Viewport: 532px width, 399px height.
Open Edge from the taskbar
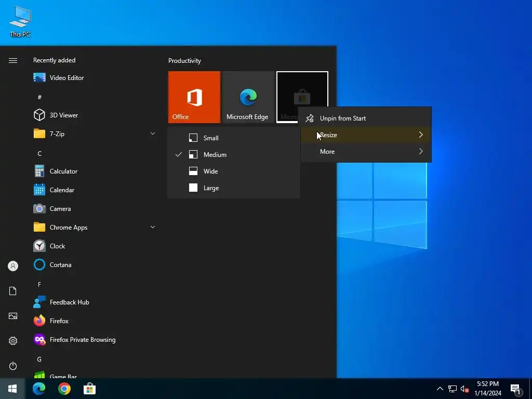[39, 389]
